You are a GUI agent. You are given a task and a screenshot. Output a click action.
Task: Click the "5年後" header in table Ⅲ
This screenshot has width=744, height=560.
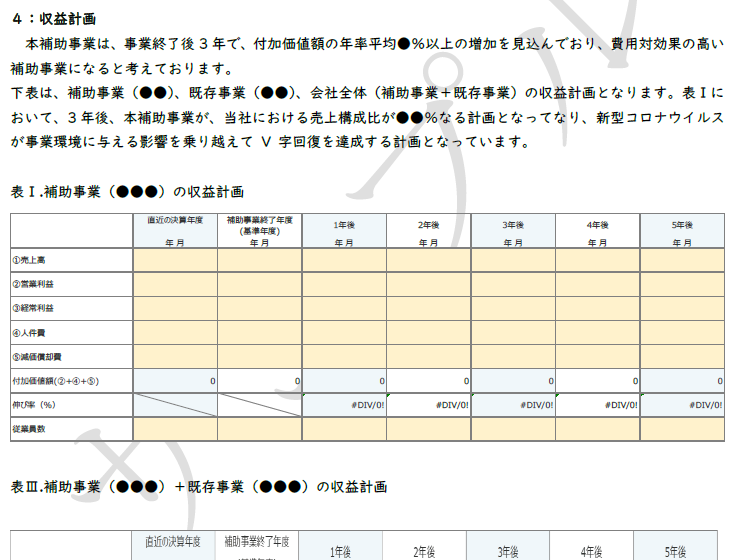[675, 552]
